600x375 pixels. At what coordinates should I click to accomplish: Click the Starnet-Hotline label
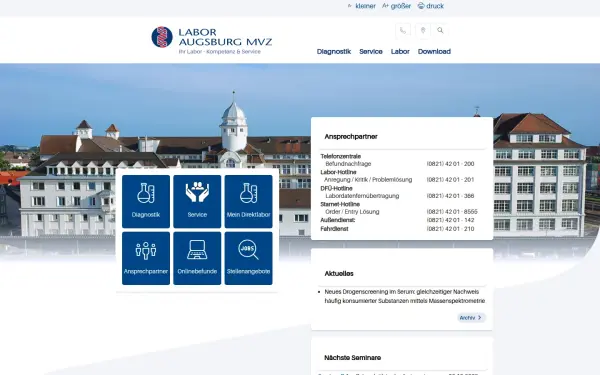340,204
